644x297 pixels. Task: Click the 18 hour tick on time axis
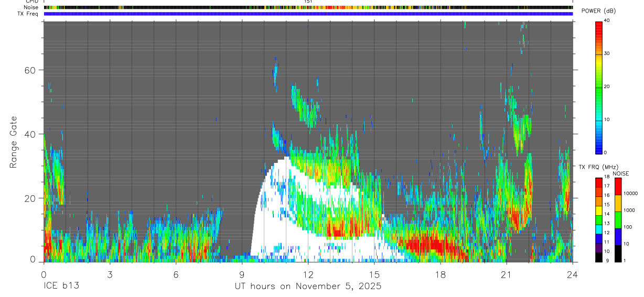(441, 275)
